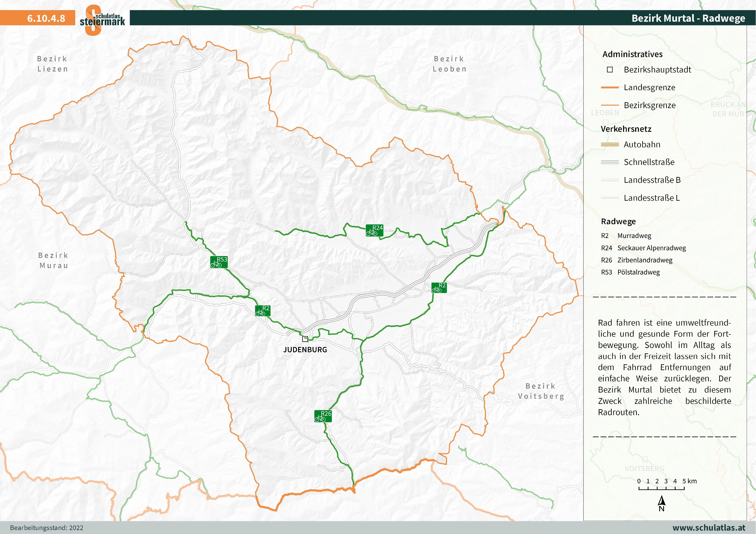The height and width of the screenshot is (534, 756).
Task: Click the Bearbeitungsstand: 2022 footer text
Action: click(x=46, y=528)
